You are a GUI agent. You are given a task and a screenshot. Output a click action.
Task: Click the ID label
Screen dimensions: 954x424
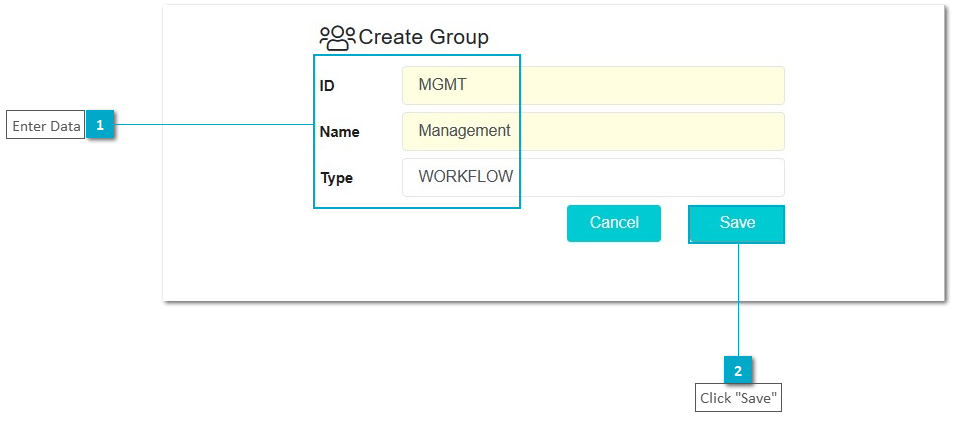point(327,86)
